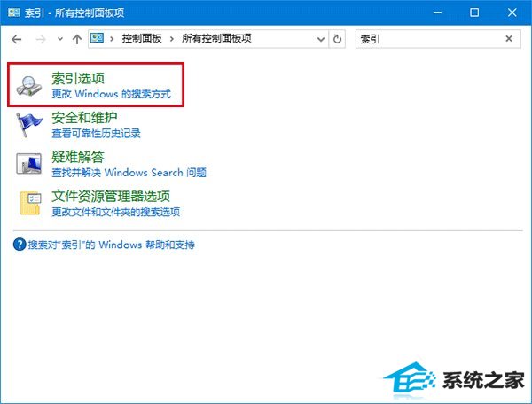532x404 pixels.
Task: Go back with the left arrow
Action: 17,39
